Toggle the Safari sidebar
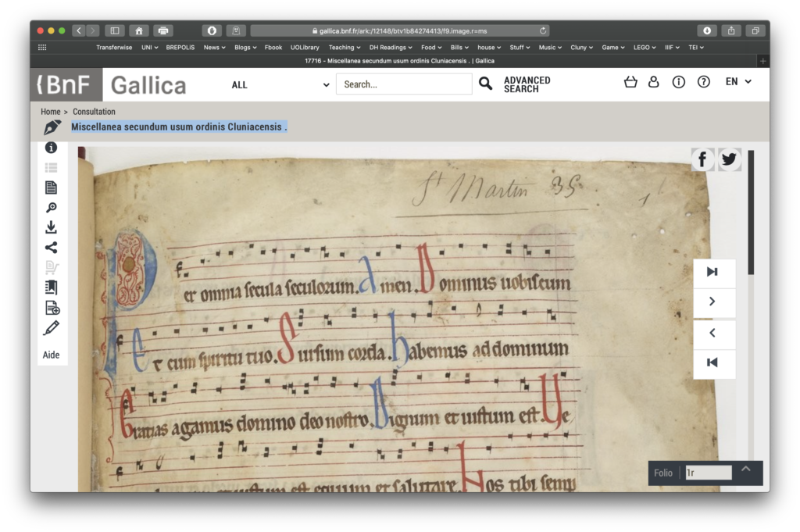Image resolution: width=800 pixels, height=532 pixels. click(x=114, y=30)
